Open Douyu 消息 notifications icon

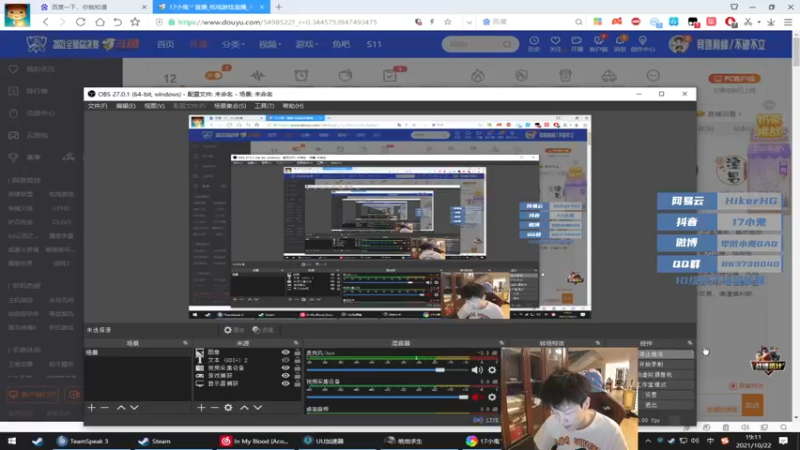pyautogui.click(x=620, y=44)
